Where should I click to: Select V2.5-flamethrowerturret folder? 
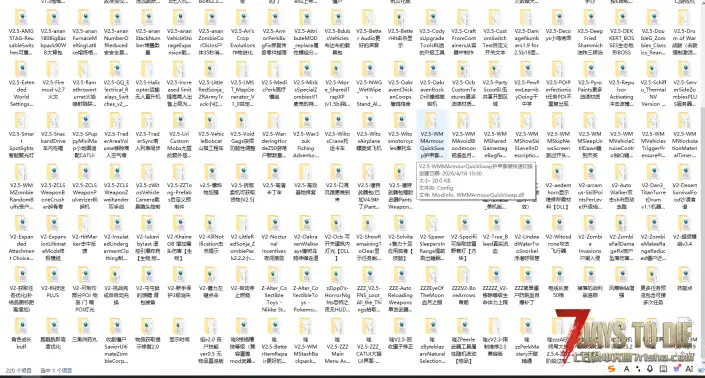point(85,84)
